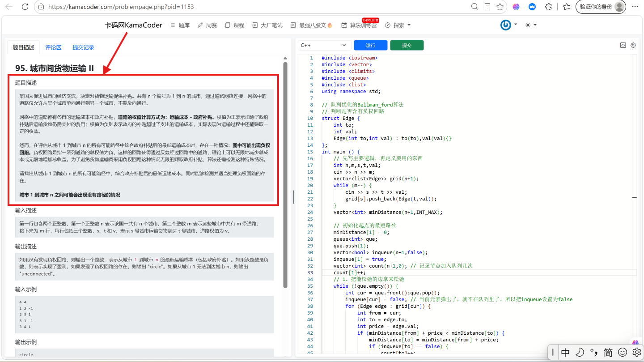Viewport: 644px width, 362px height.
Task: Open the 周赛 weekly contest menu
Action: [x=207, y=25]
